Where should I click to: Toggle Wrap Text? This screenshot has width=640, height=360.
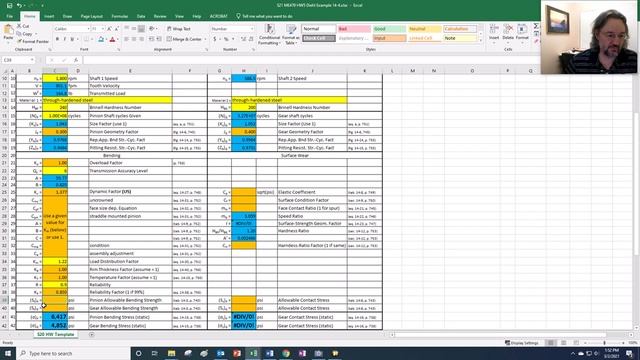click(x=179, y=29)
